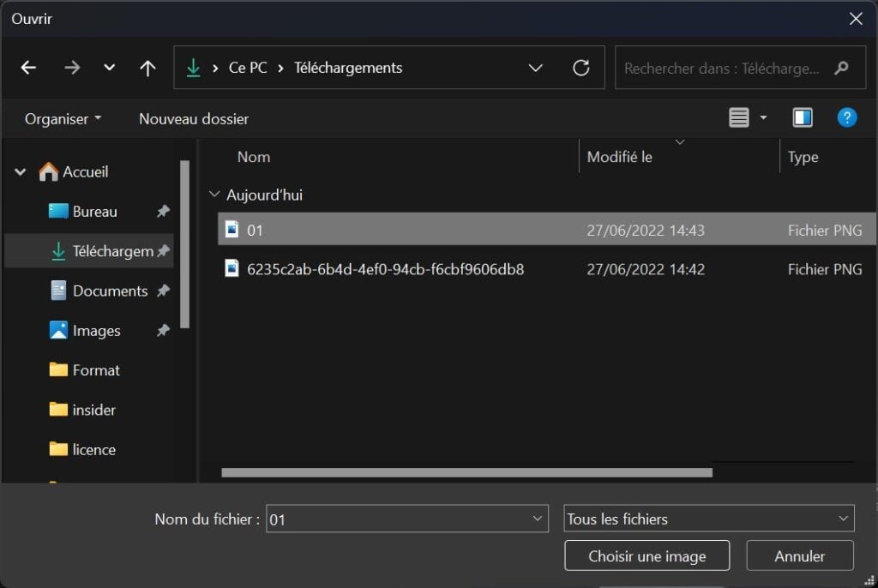Open the Tous les fichiers filter dropdown
Image resolution: width=878 pixels, height=588 pixels.
pos(709,519)
